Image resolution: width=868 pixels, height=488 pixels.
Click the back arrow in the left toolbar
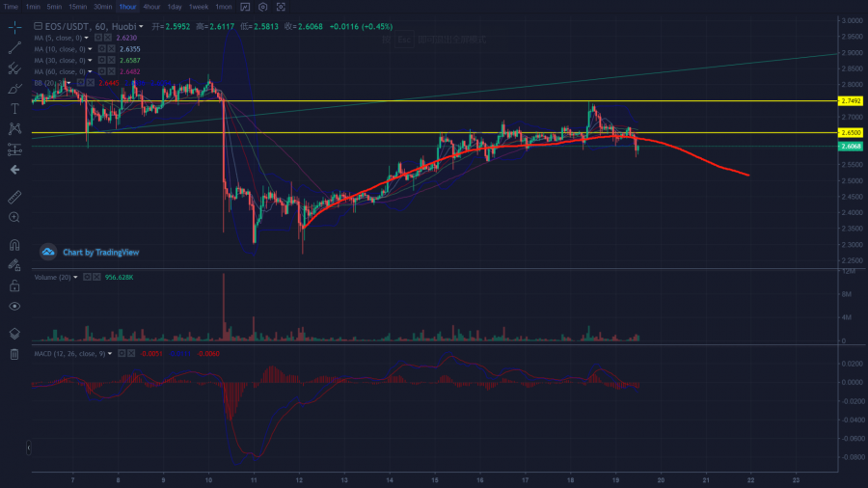click(14, 170)
